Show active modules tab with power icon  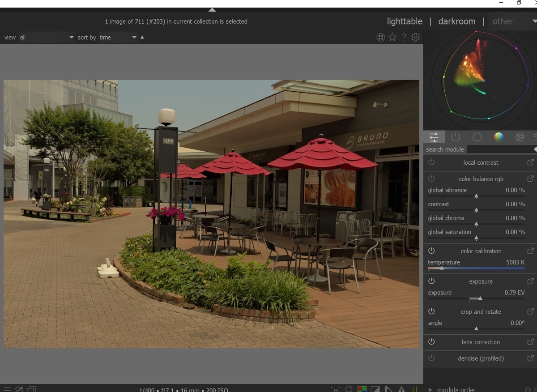click(456, 137)
